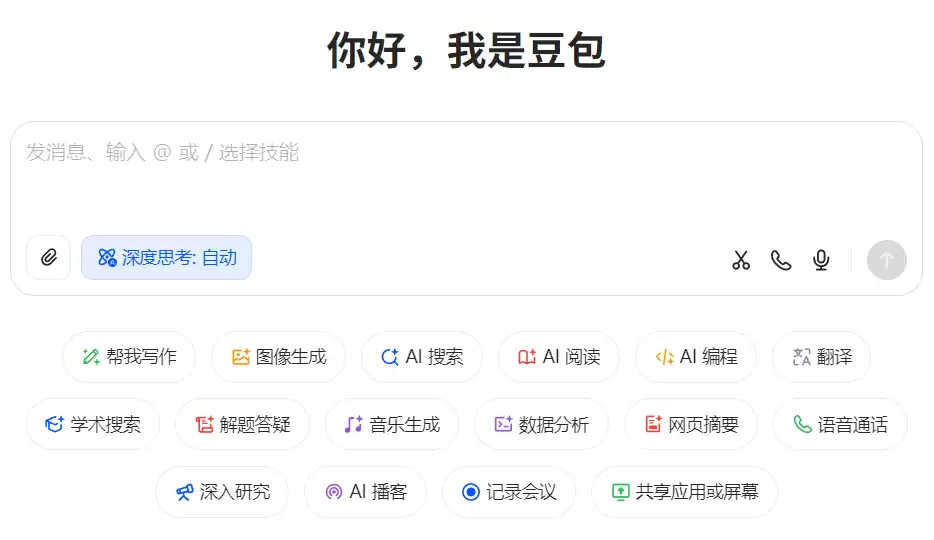Click the phone call icon in input box
This screenshot has width=934, height=540.
point(781,260)
